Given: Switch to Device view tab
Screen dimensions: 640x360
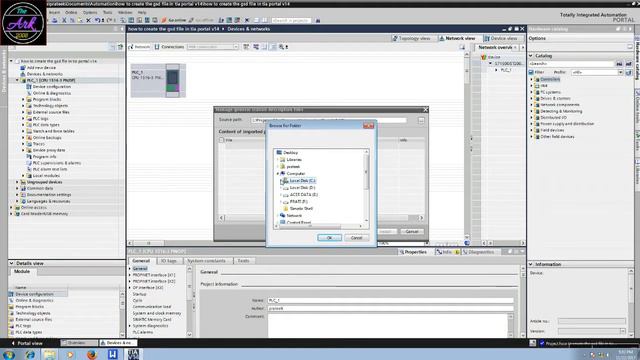Looking at the screenshot, I should click(501, 38).
